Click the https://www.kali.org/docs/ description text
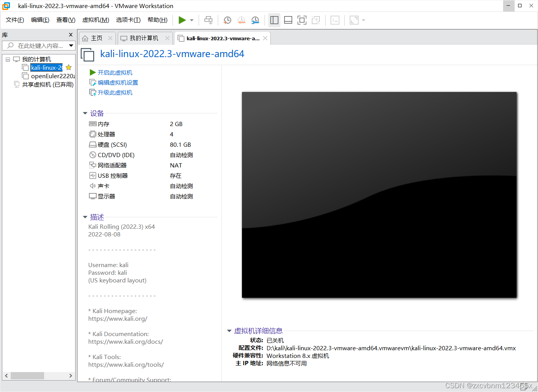This screenshot has width=538, height=392. pyautogui.click(x=126, y=342)
